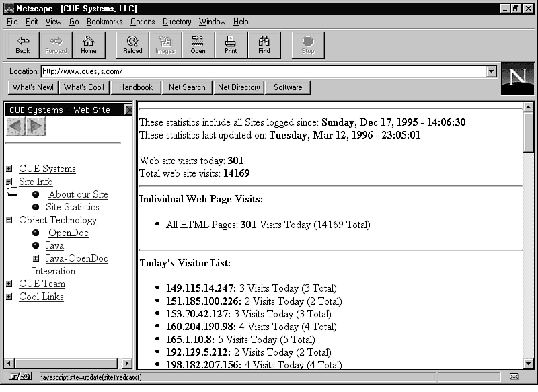Open the Bookmarks menu
Image resolution: width=538 pixels, height=392 pixels.
tap(104, 22)
